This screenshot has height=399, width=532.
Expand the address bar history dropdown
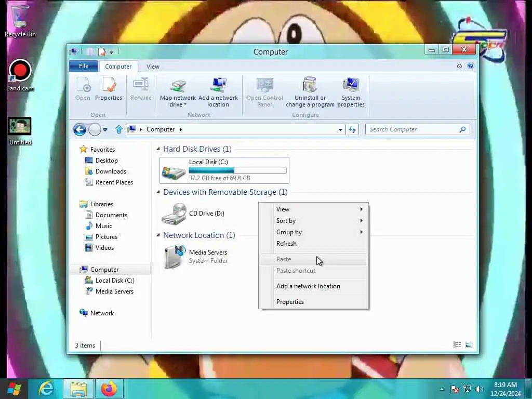coord(340,129)
